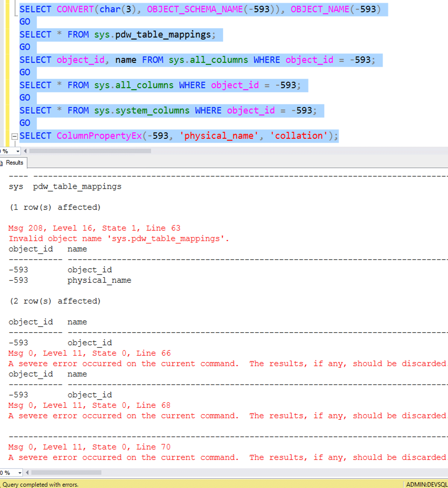
Task: Click the ColumnPropertyEx function name
Action: [x=99, y=136]
